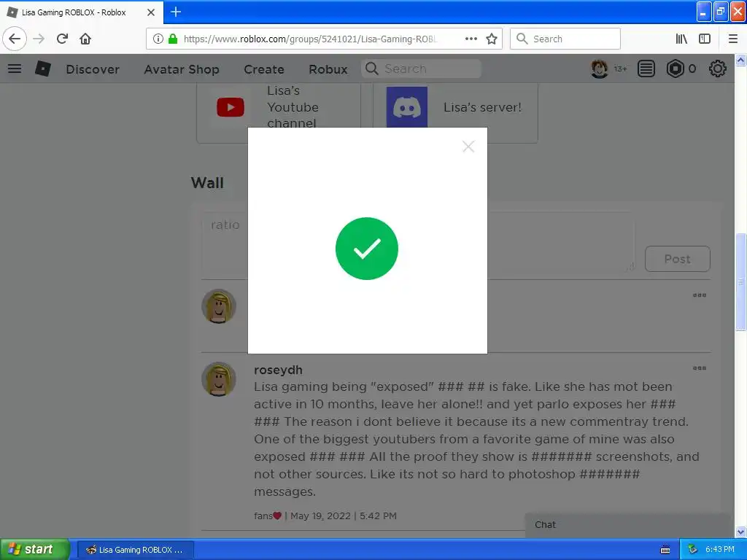Show site information icon in address bar
The image size is (747, 560).
[158, 39]
